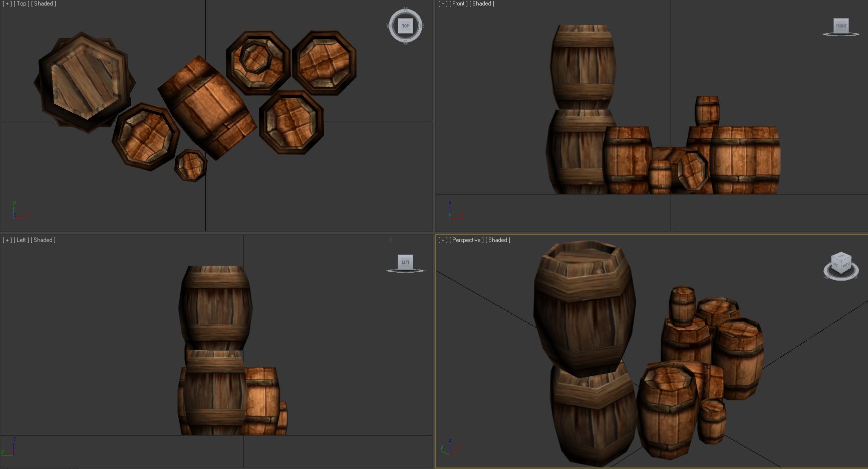Open the Top viewport [+] general menu
Viewport: 868px width, 469px height.
click(x=7, y=4)
